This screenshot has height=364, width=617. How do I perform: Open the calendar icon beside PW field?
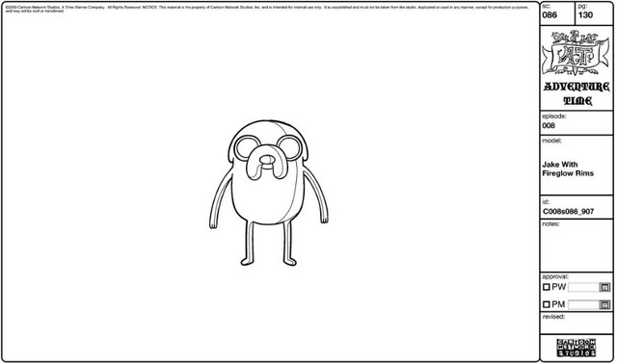604,287
